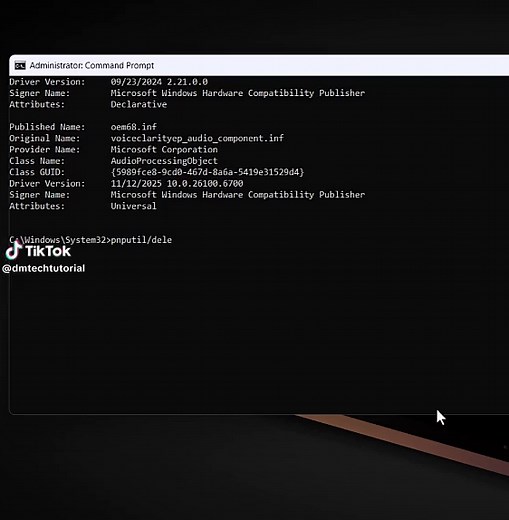Click the signer name below Universal driver version

(x=238, y=195)
